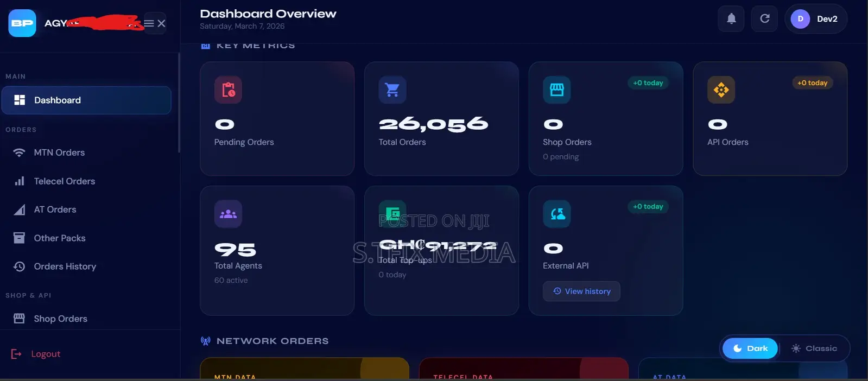Click the Total Agents people icon
This screenshot has height=381, width=868.
tap(228, 214)
